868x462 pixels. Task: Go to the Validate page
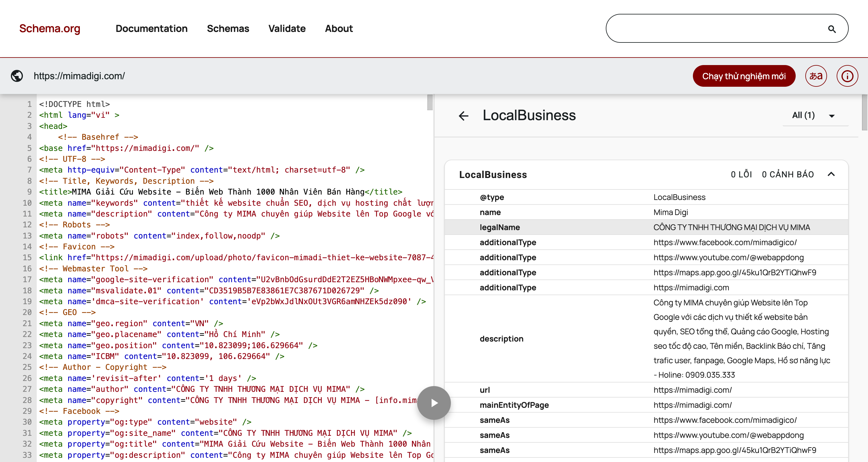(287, 29)
